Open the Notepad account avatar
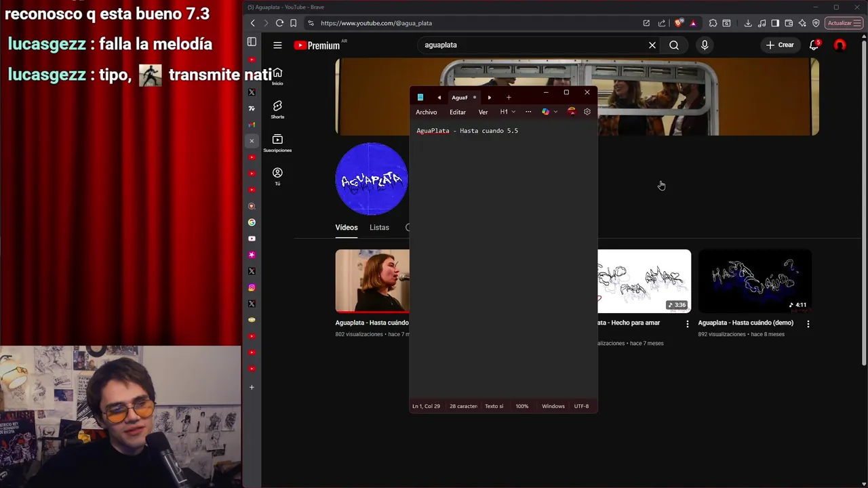Viewport: 868px width, 488px height. (572, 112)
